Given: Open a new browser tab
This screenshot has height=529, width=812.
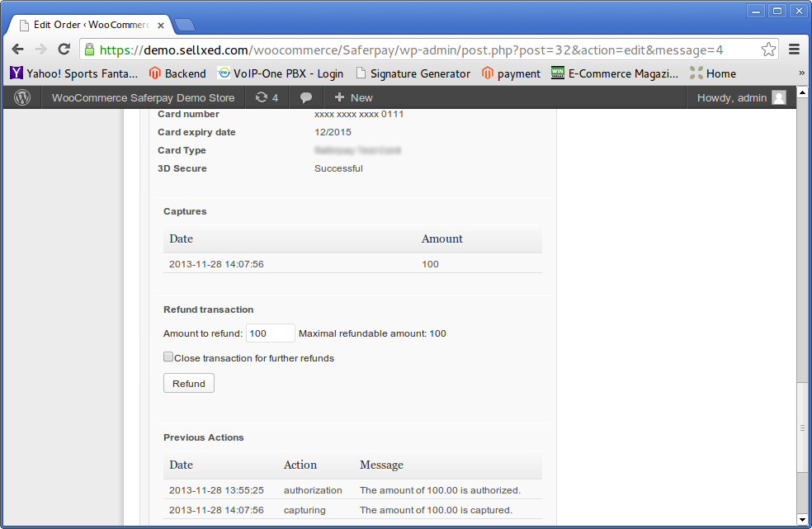Looking at the screenshot, I should [184, 25].
